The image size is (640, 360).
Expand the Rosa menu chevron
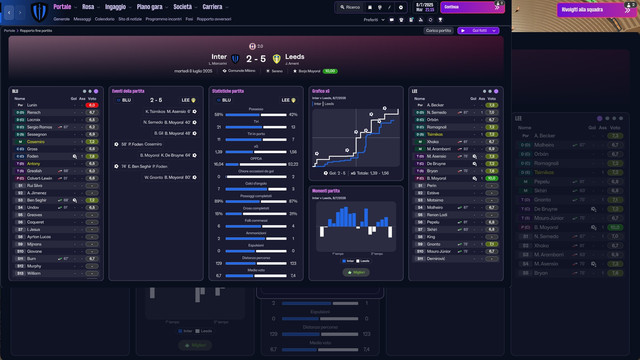[x=98, y=7]
